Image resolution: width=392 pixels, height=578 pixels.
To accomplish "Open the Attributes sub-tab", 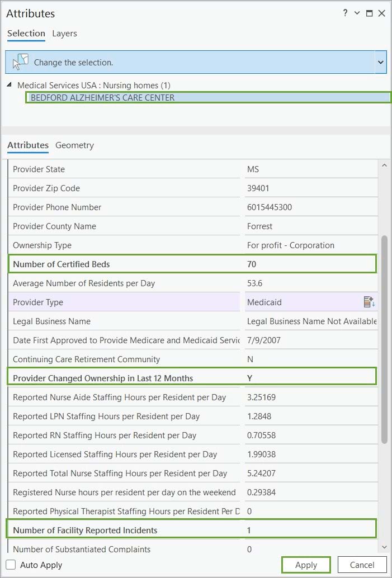I will click(28, 145).
